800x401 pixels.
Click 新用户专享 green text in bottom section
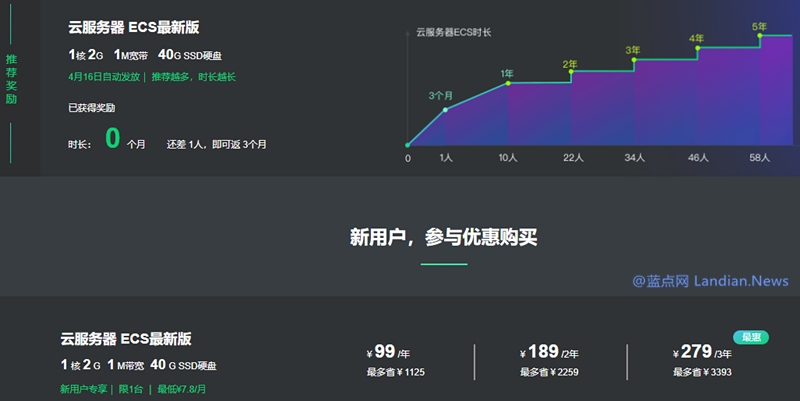82,388
